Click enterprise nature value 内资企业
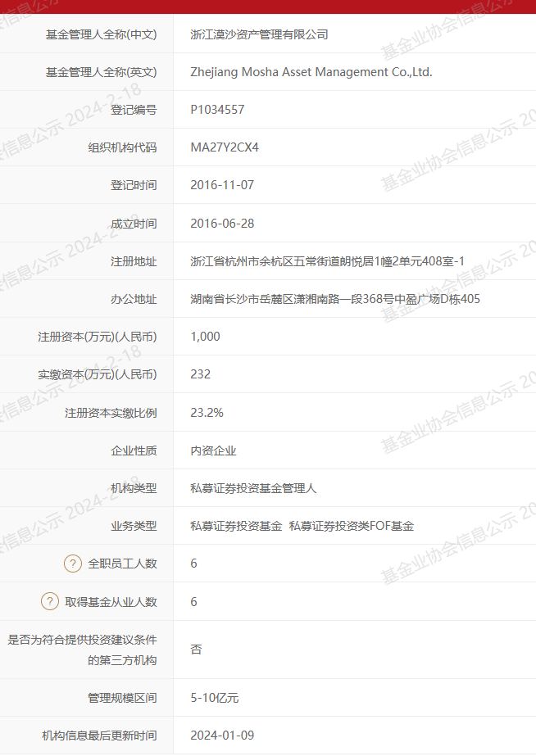Screen dimensions: 536x756 coord(213,450)
